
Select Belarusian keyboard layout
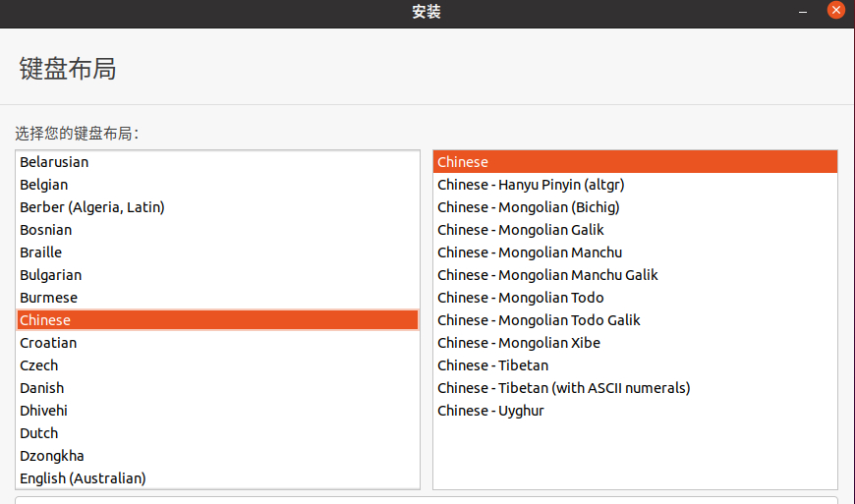pyautogui.click(x=217, y=162)
